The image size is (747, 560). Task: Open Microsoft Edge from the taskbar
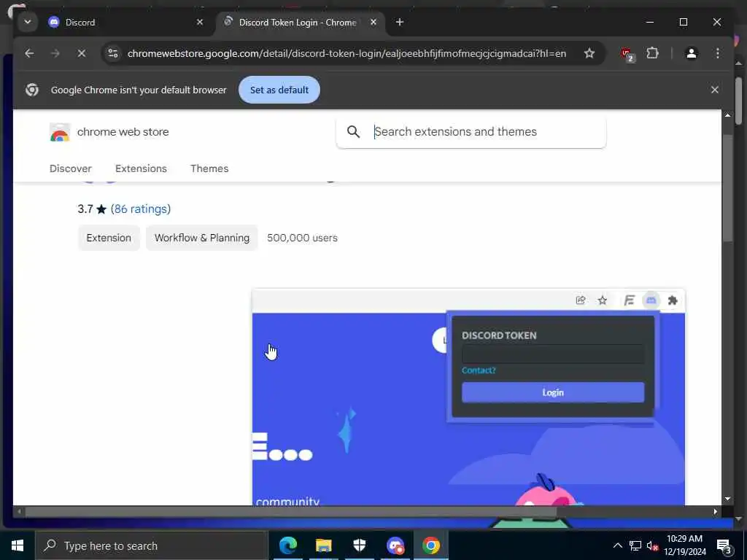[287, 545]
